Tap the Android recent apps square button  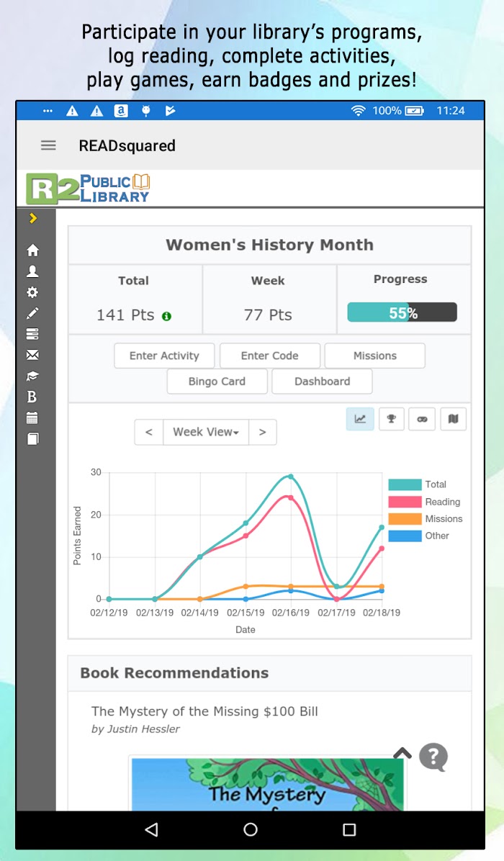[349, 829]
